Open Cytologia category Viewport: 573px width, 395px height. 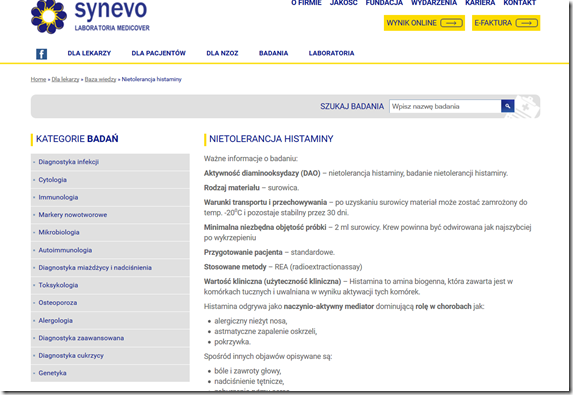(x=110, y=180)
